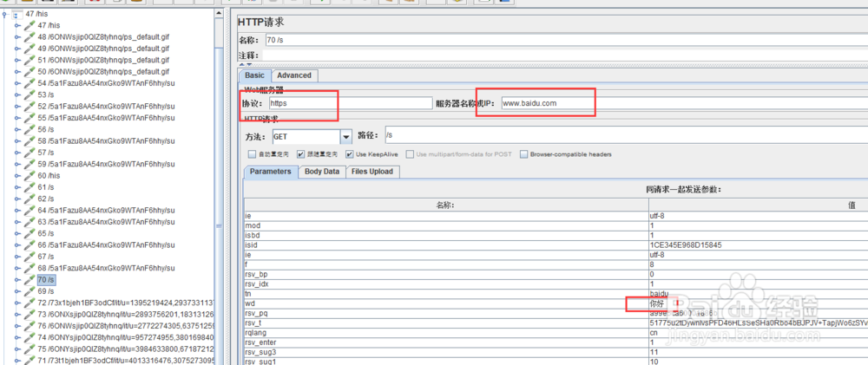Image resolution: width=868 pixels, height=365 pixels.
Task: Click the sampler icon of row 67 /s
Action: tap(30, 257)
